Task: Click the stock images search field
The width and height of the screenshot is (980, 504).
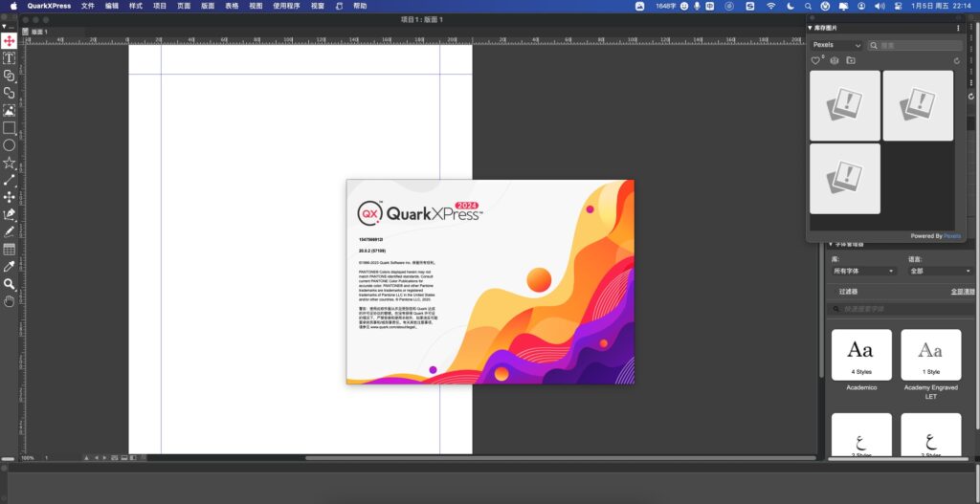Action: pos(915,46)
